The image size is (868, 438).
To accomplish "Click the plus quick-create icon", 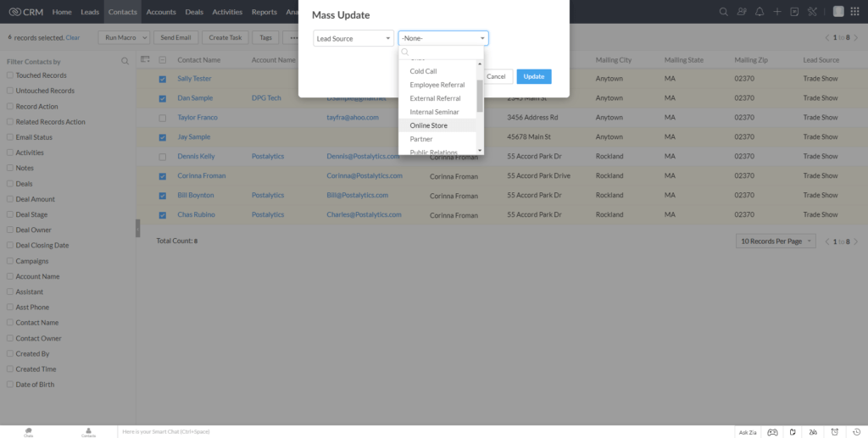I will pyautogui.click(x=777, y=12).
